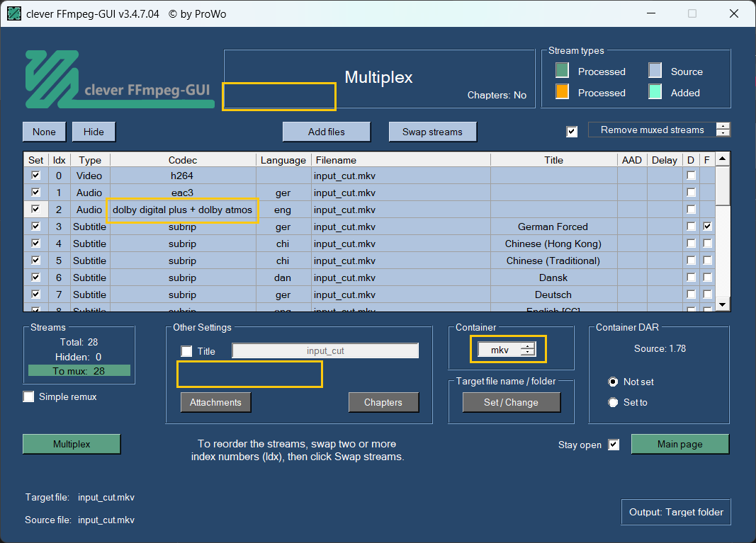Click the app icon in title bar
Image resolution: width=756 pixels, height=543 pixels.
pyautogui.click(x=13, y=13)
